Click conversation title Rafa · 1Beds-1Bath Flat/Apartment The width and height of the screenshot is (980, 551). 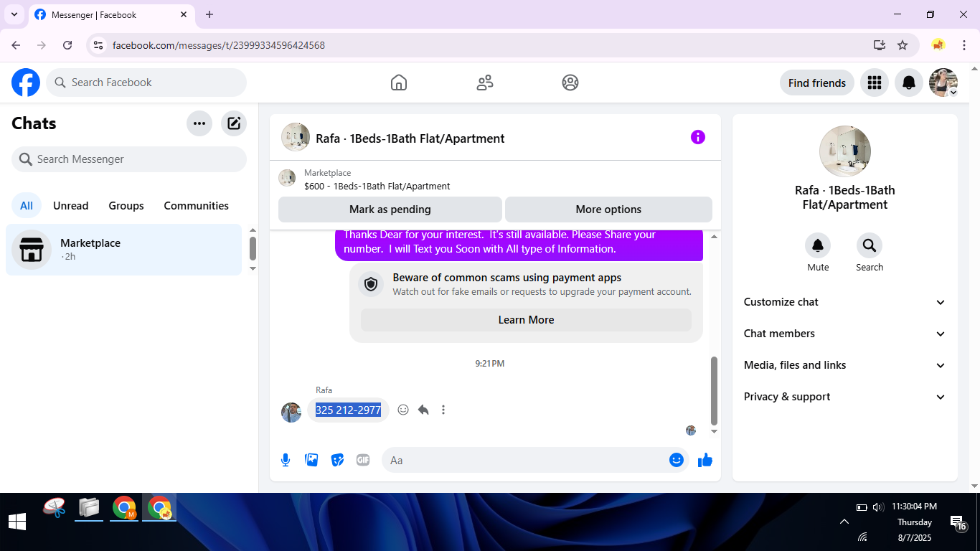coord(410,138)
